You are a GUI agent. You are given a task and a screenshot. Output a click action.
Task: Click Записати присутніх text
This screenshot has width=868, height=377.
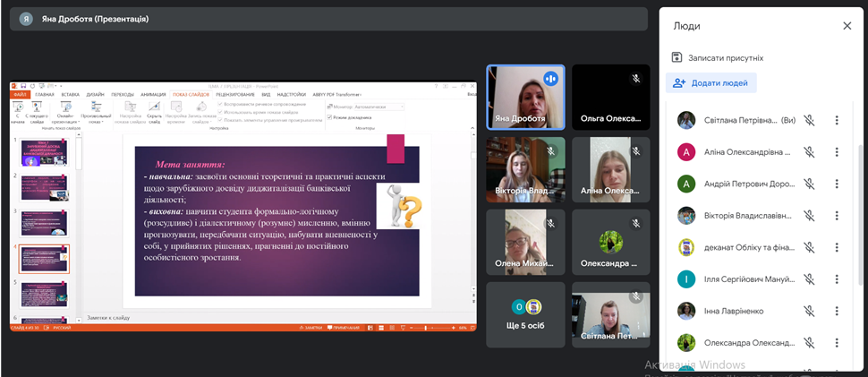[x=727, y=57]
